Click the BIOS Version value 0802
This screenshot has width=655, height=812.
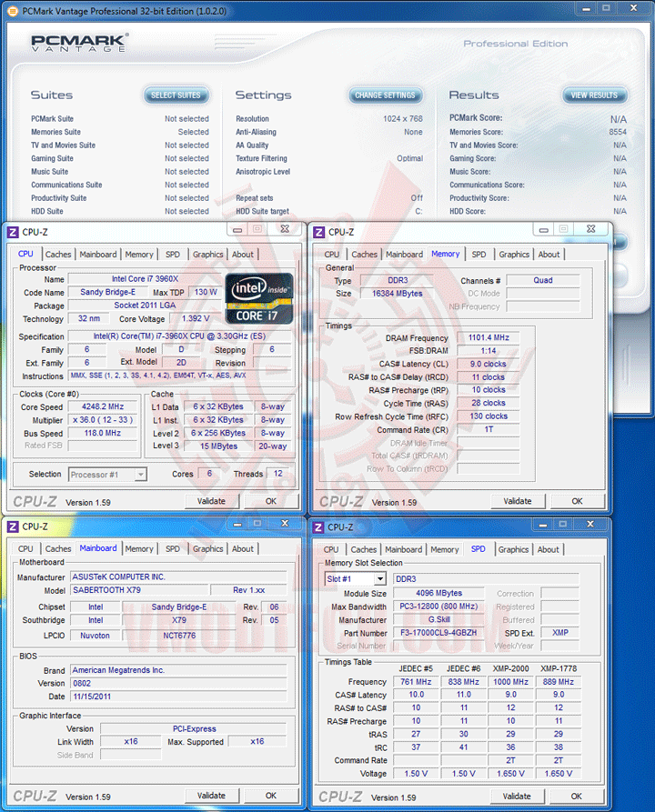(178, 684)
